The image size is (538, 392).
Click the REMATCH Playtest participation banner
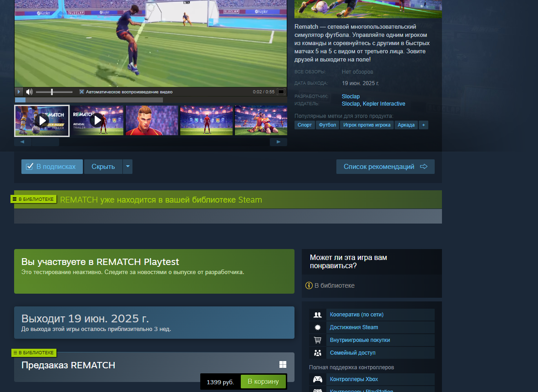pyautogui.click(x=154, y=271)
